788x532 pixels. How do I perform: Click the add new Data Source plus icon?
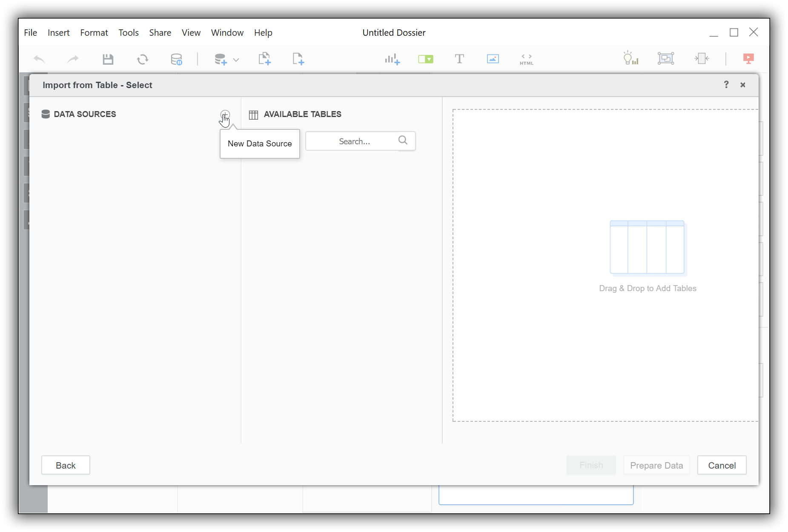225,115
